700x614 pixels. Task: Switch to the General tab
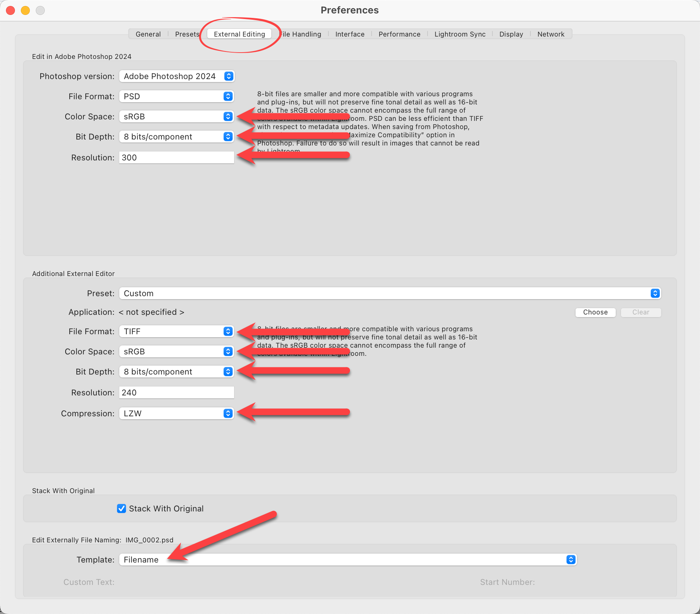coord(148,34)
